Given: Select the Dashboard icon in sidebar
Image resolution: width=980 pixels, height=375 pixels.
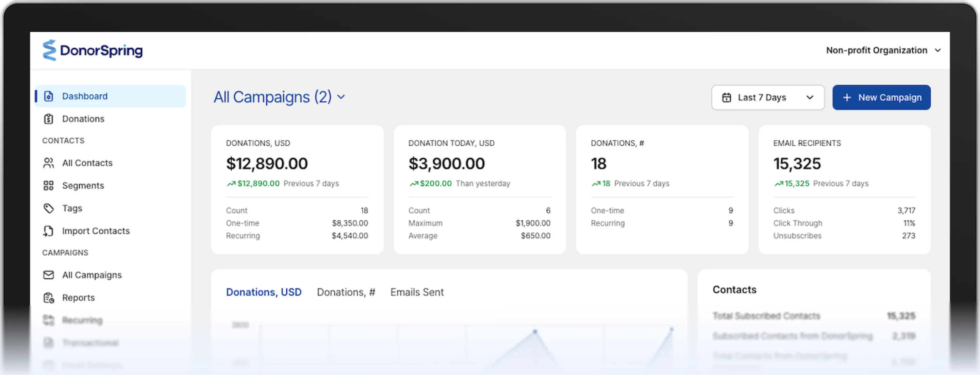Looking at the screenshot, I should 48,96.
